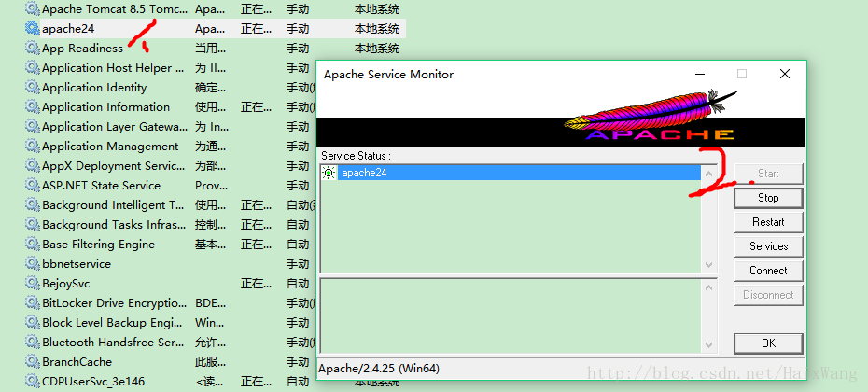Select the CDPUserSvc_3e146 service name

[93, 382]
